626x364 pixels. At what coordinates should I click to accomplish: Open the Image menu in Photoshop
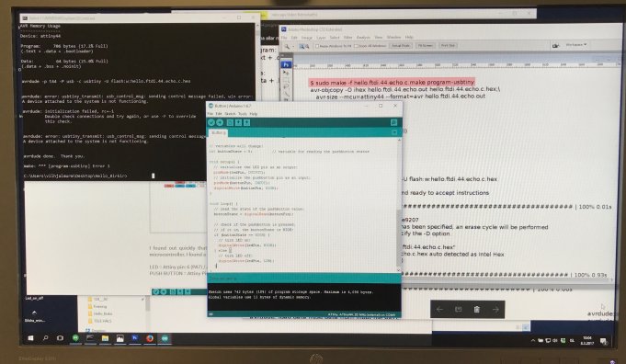307,38
